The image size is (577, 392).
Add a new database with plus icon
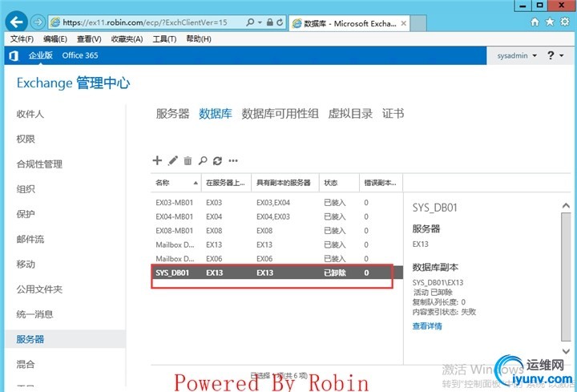click(x=157, y=160)
